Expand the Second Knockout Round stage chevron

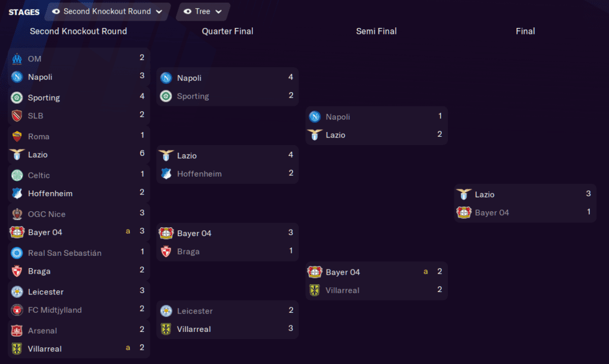tap(158, 11)
